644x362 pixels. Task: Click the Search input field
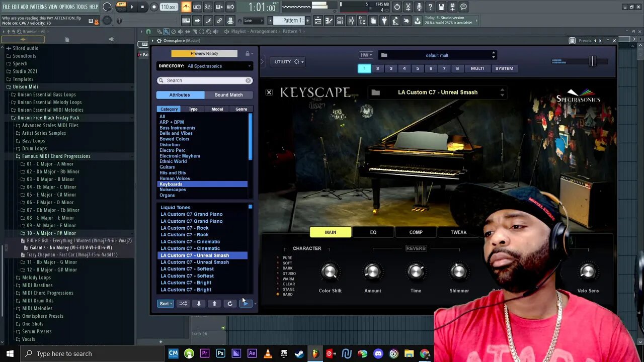point(204,80)
